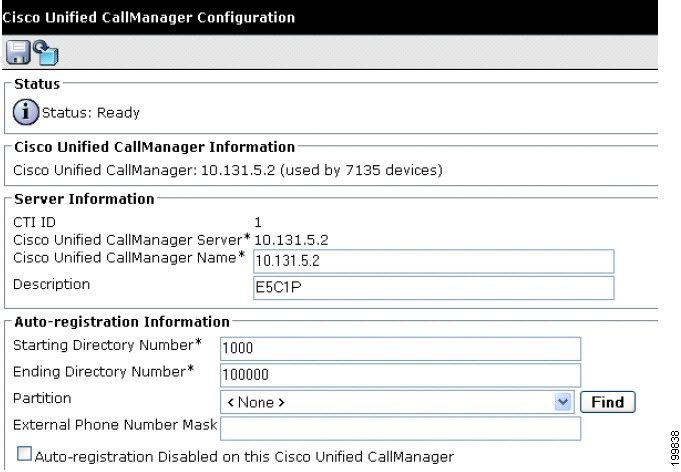Click the Find button beside Partition
Image resolution: width=681 pixels, height=472 pixels.
[608, 402]
